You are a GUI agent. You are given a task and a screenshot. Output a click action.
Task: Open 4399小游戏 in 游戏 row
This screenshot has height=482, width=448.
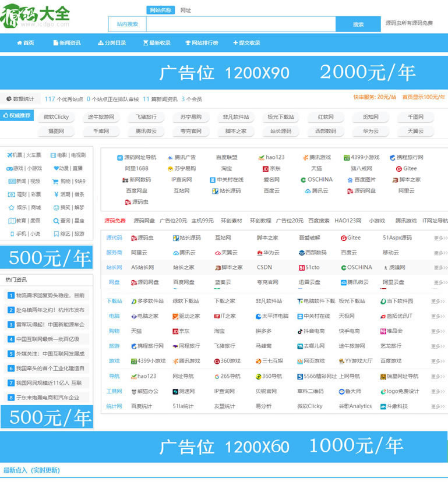149,361
